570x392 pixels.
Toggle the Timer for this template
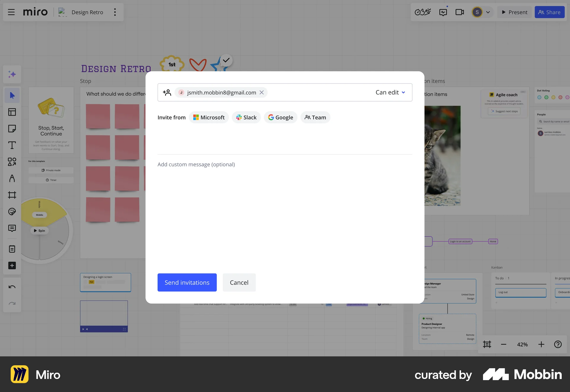click(x=51, y=180)
